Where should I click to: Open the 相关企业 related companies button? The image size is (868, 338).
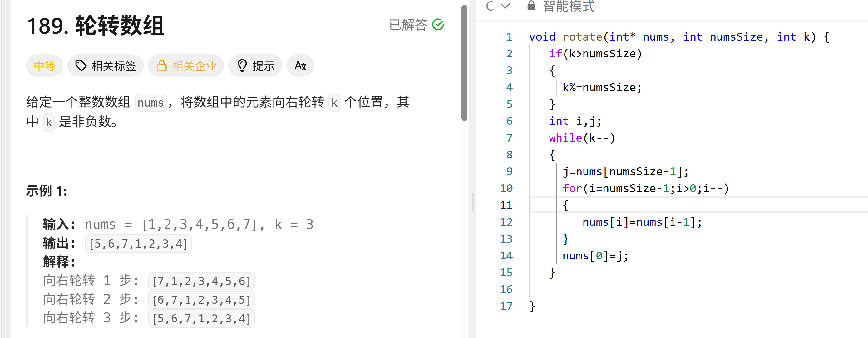coord(194,66)
